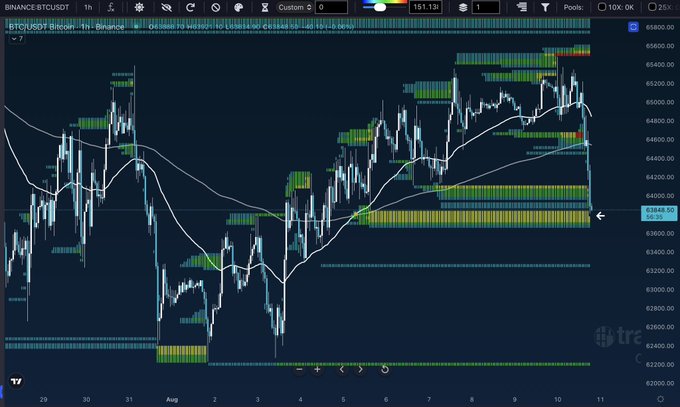Click the hourglass time range icon

(265, 7)
